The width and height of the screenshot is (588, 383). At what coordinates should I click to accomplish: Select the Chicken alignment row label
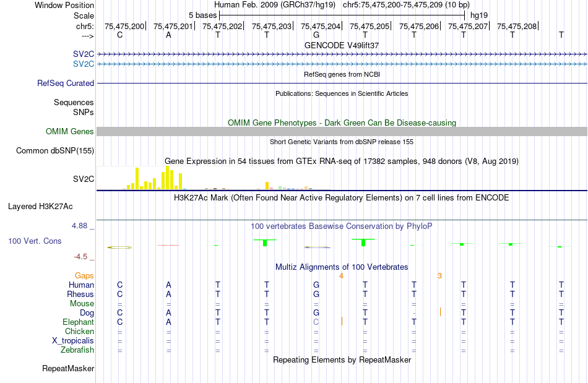pyautogui.click(x=79, y=331)
